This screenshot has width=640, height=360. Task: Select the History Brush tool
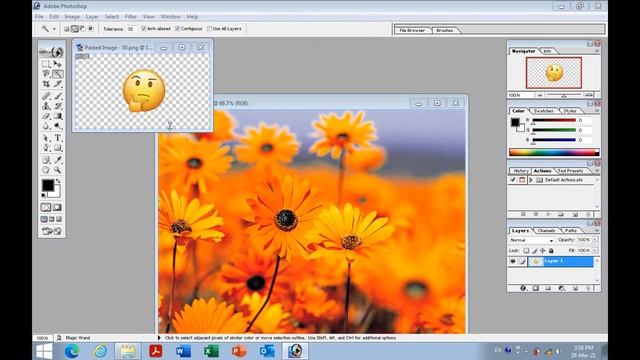tap(58, 106)
